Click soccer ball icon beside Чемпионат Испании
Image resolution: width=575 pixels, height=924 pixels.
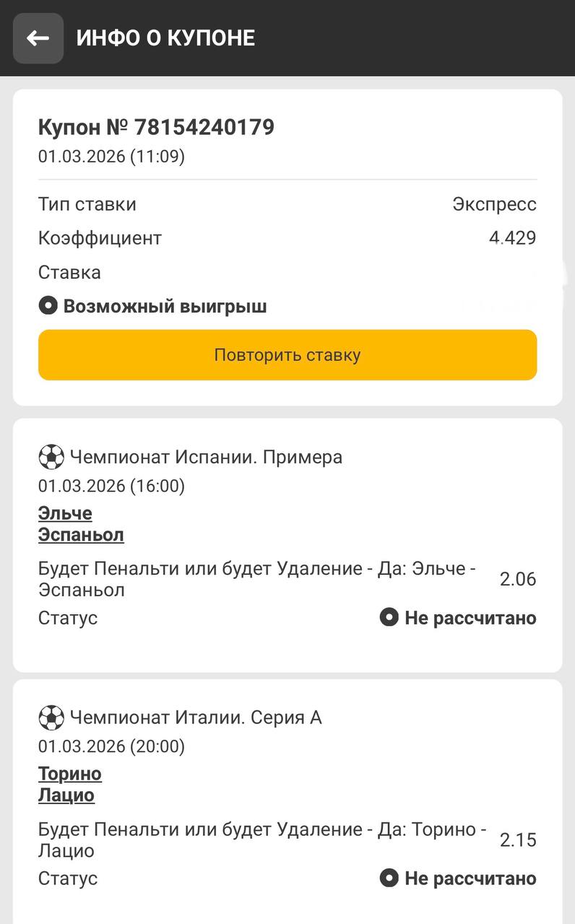click(x=51, y=457)
